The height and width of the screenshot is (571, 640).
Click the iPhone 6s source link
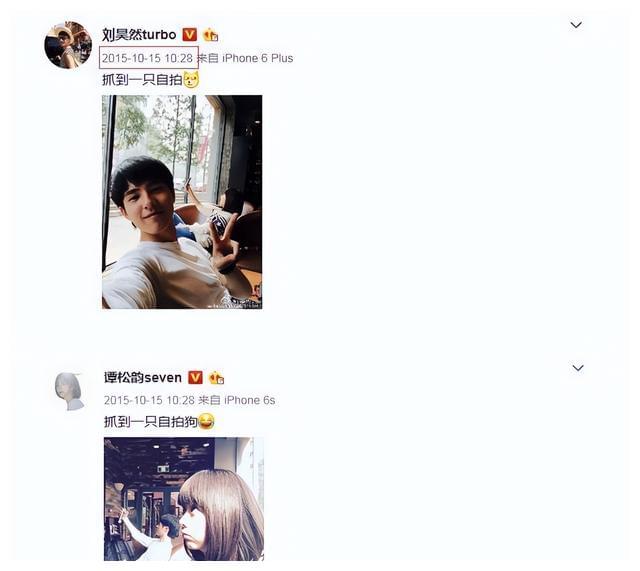[x=250, y=400]
